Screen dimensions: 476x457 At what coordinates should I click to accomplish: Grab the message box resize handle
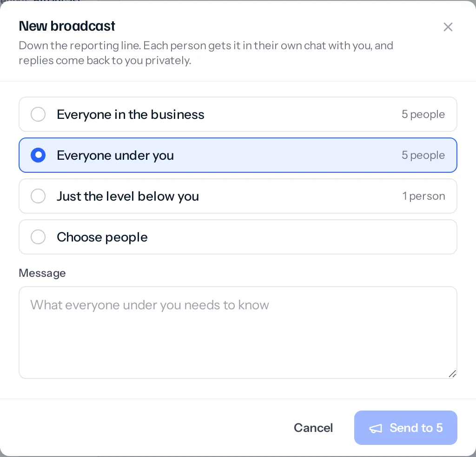pos(452,374)
